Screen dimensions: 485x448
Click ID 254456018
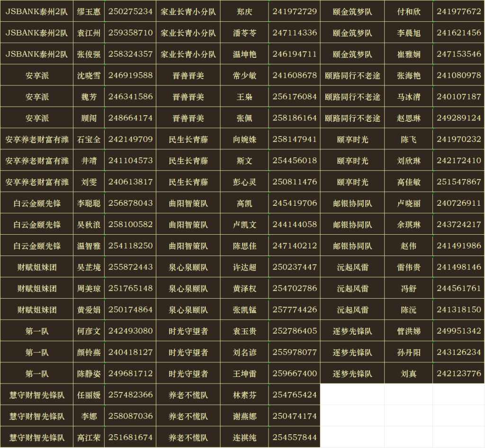(x=295, y=161)
